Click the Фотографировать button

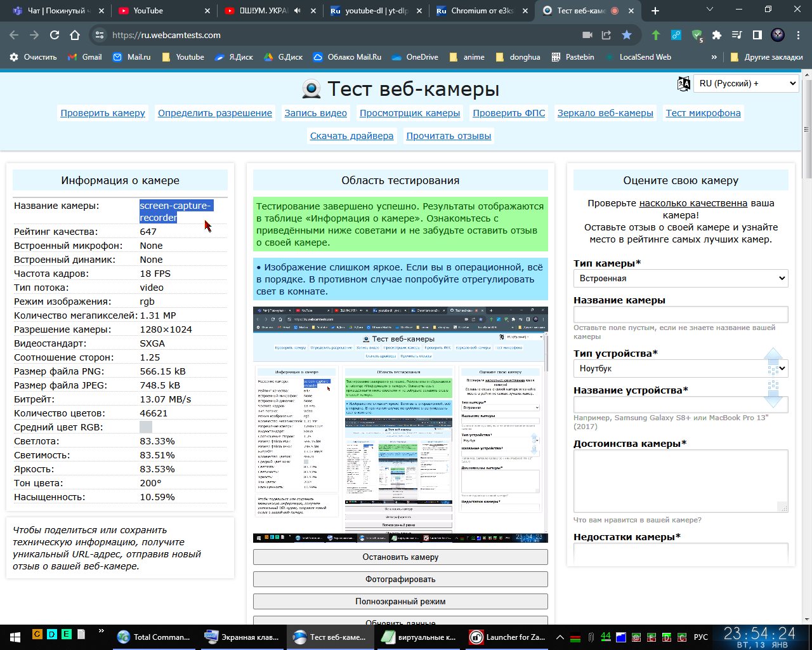(x=400, y=579)
